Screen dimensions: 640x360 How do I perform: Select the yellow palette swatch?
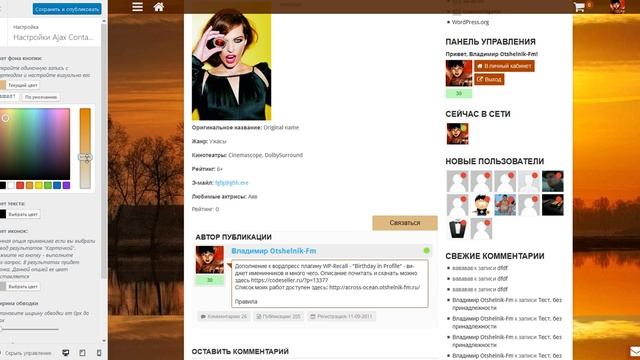39,185
